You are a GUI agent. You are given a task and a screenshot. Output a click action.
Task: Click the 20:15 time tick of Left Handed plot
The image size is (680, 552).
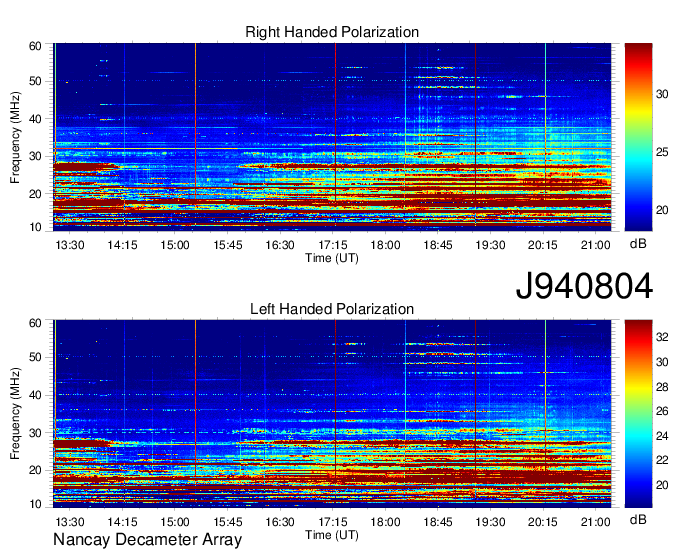click(x=543, y=522)
